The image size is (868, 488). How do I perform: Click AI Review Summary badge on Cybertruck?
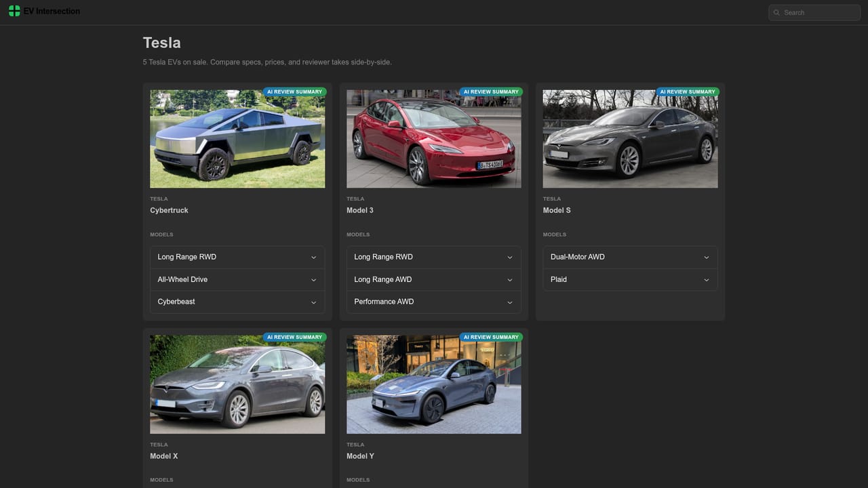(x=294, y=91)
